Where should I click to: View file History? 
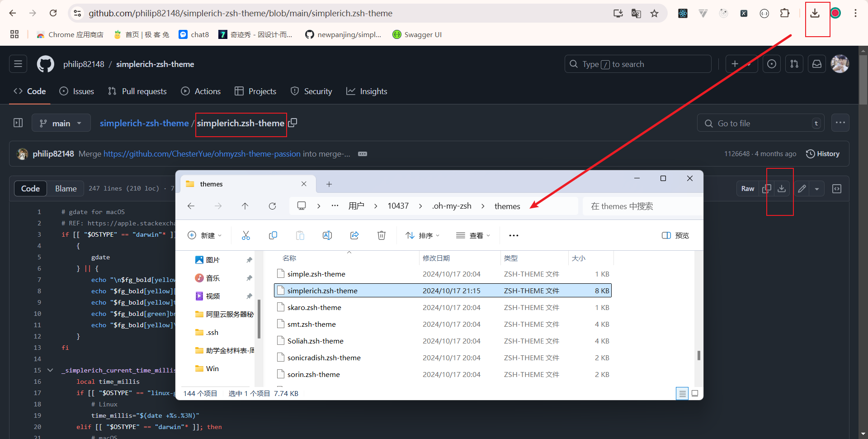(823, 154)
